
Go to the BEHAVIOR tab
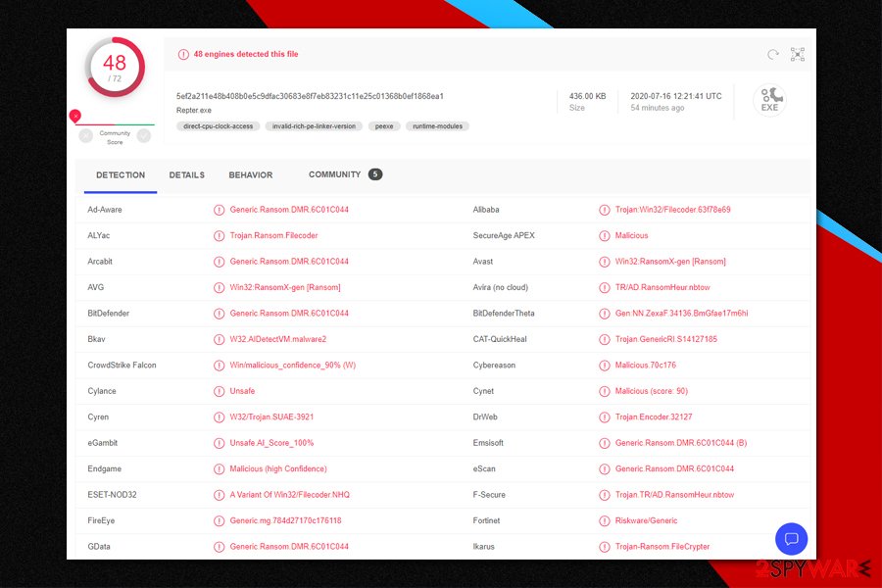pos(250,175)
